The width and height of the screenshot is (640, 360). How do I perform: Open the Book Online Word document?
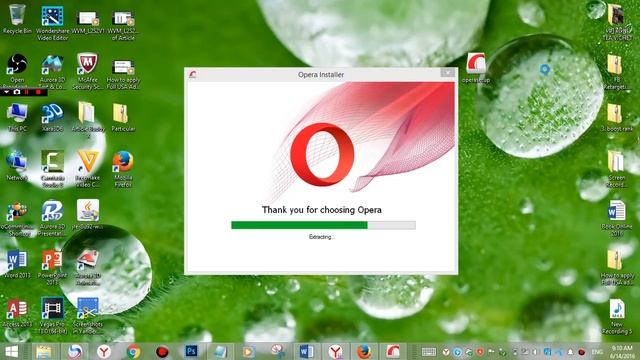tap(616, 218)
